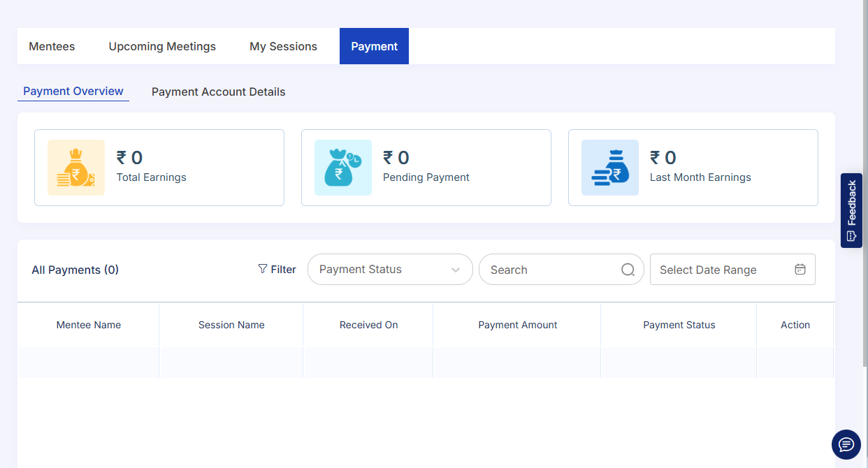This screenshot has height=468, width=868.
Task: Click the Total Earnings money bag icon
Action: coord(75,168)
